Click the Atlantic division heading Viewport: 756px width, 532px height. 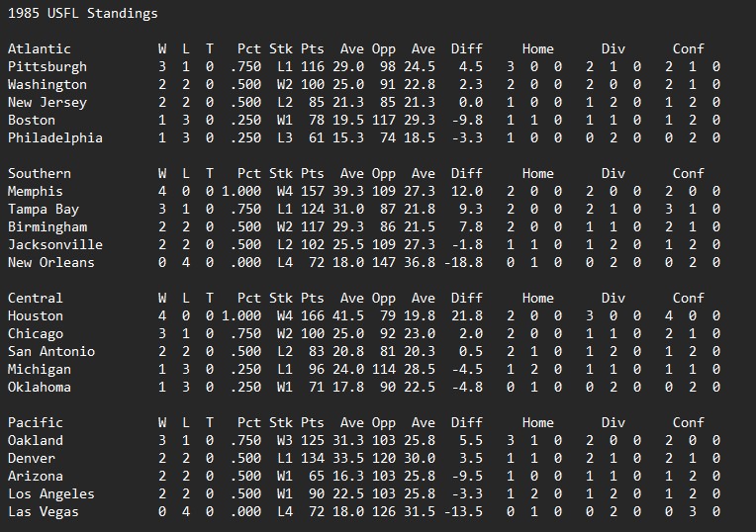pos(39,48)
